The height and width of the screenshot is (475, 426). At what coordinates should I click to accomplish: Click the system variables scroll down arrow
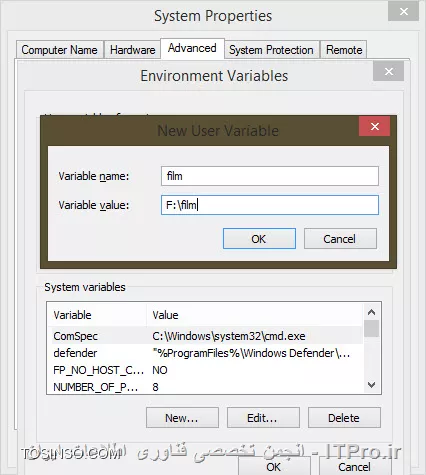click(371, 385)
